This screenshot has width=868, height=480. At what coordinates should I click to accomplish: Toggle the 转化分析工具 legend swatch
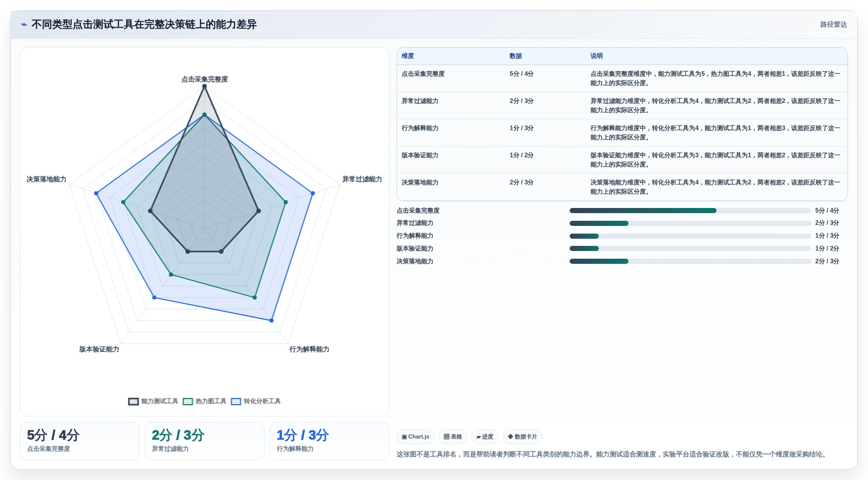(x=236, y=401)
